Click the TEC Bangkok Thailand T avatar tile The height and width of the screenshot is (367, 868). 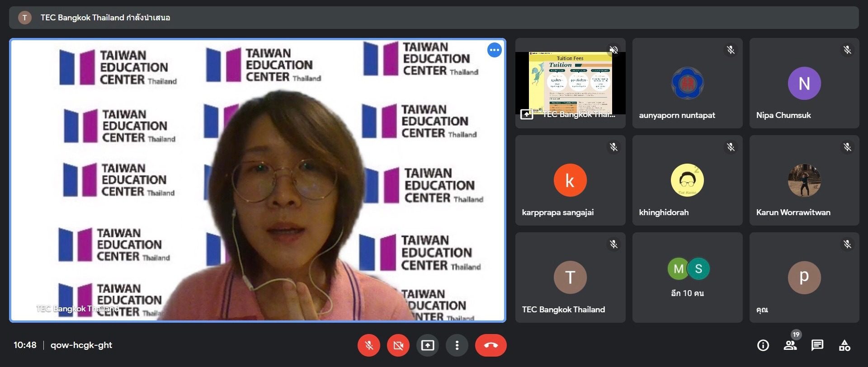pyautogui.click(x=570, y=277)
